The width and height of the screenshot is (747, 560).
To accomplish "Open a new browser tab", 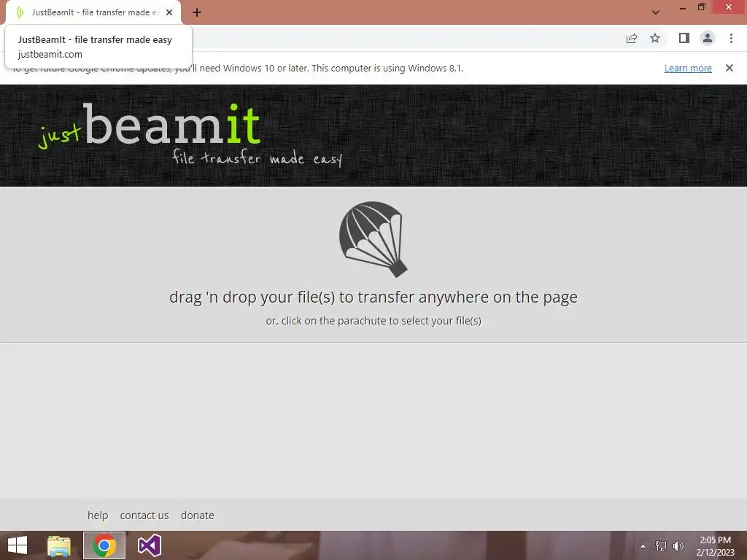I will click(197, 12).
